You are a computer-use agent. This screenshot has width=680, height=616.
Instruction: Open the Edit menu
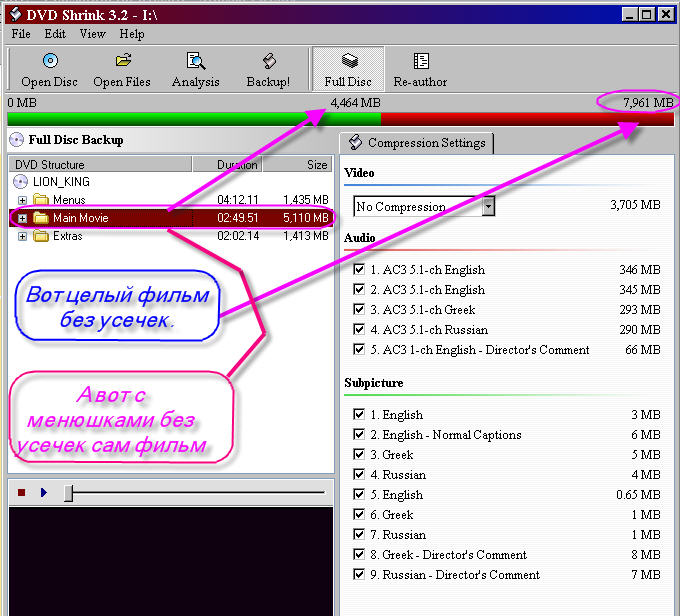click(x=55, y=34)
